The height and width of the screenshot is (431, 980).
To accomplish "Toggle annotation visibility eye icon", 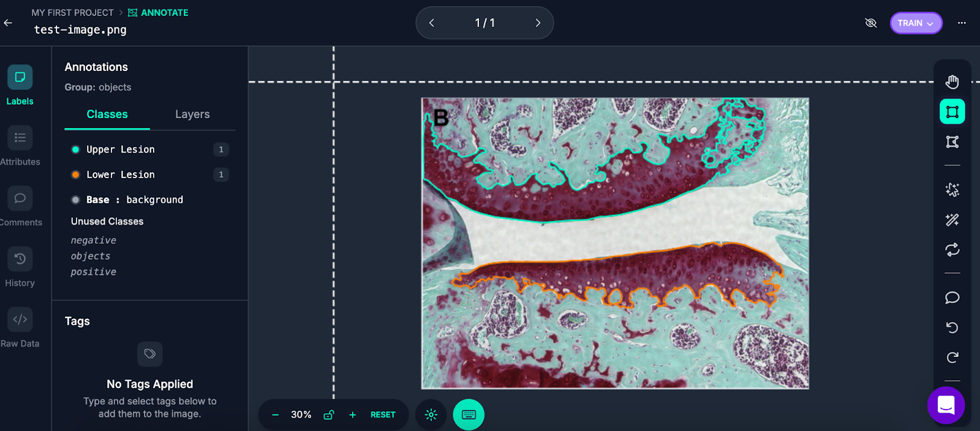I will tap(871, 23).
